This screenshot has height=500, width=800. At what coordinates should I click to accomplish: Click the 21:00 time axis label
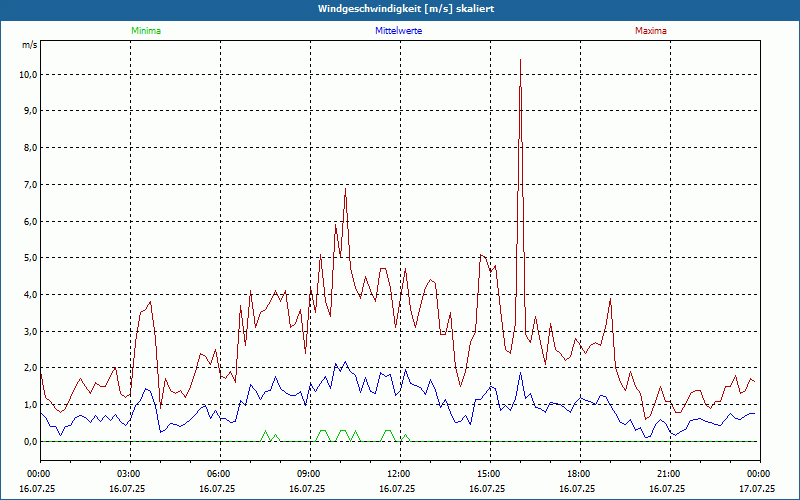point(668,474)
